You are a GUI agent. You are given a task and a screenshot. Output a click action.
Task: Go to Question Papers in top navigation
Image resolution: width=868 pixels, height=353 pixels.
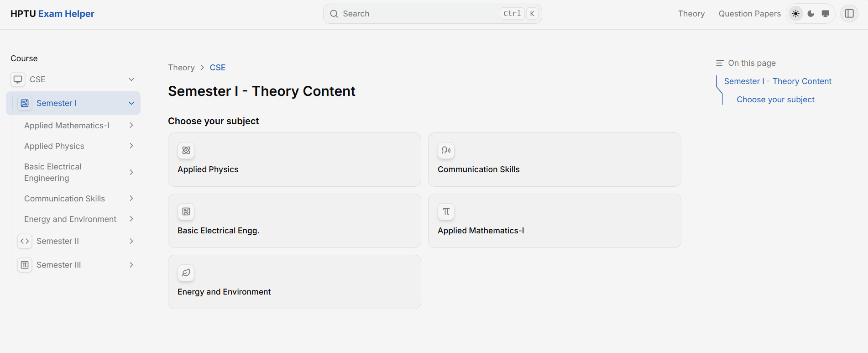point(749,14)
